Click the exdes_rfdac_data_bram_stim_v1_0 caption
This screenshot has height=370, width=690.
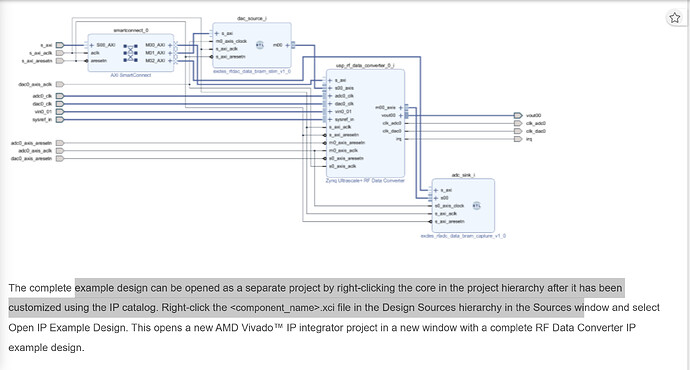(252, 71)
